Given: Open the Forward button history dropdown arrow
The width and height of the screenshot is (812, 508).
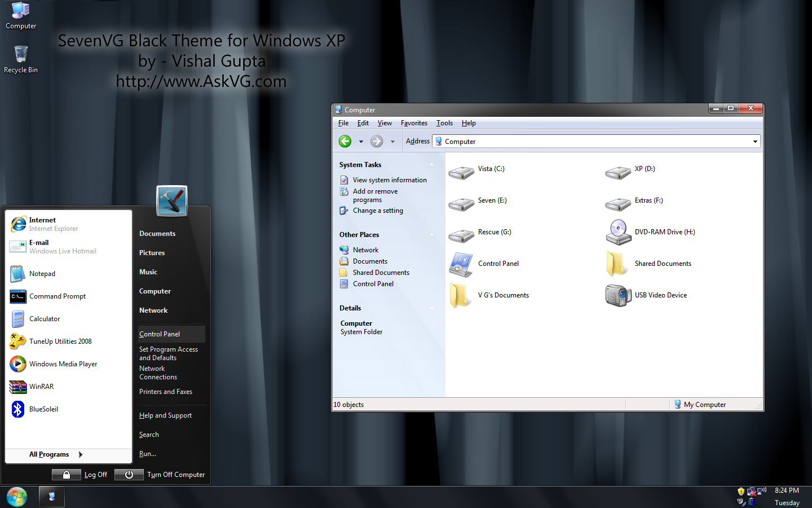Looking at the screenshot, I should coord(392,142).
